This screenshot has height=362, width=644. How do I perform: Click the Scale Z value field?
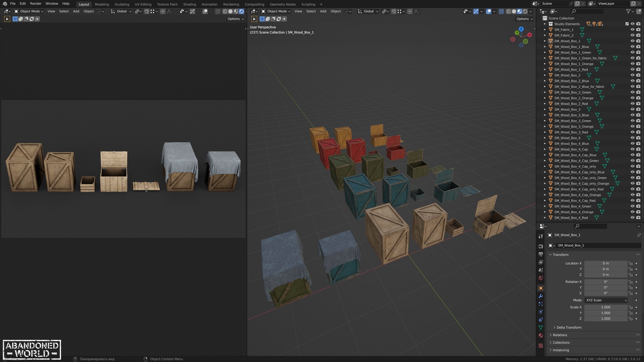(x=605, y=319)
